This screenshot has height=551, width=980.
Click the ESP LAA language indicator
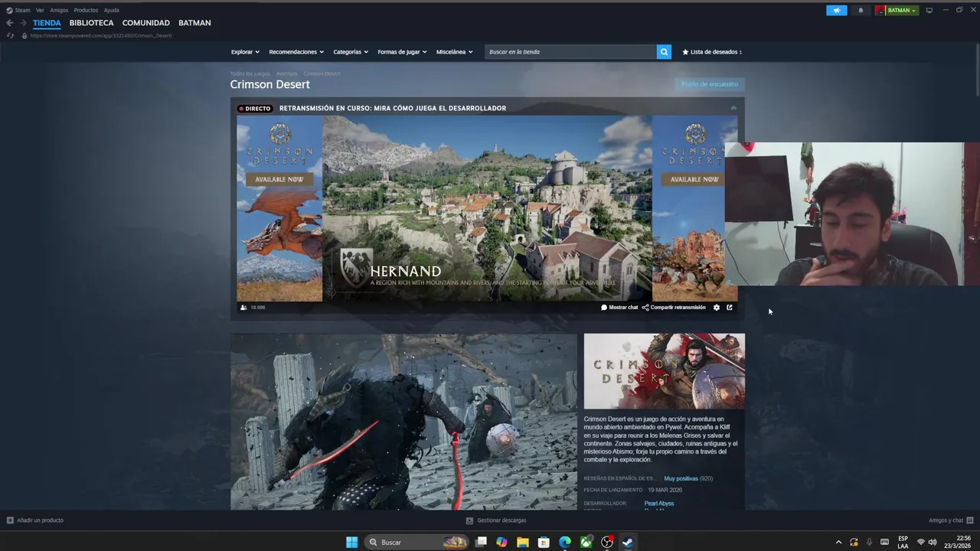903,542
